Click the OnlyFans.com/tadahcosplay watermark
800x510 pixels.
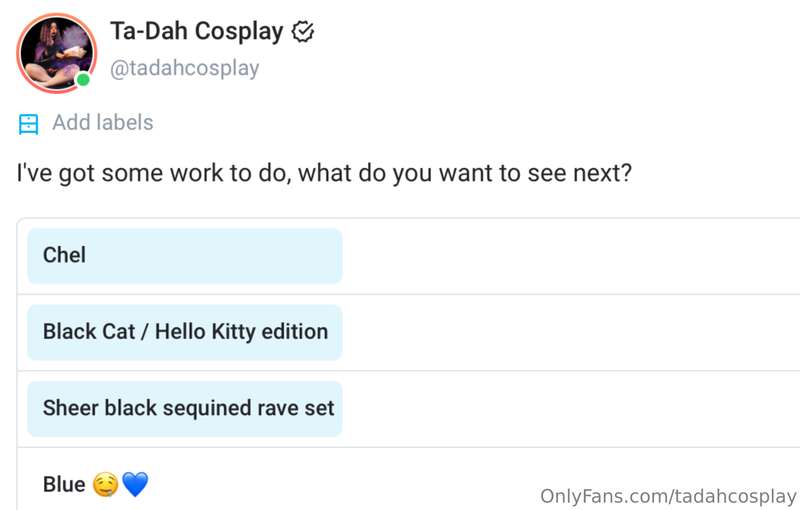click(668, 496)
